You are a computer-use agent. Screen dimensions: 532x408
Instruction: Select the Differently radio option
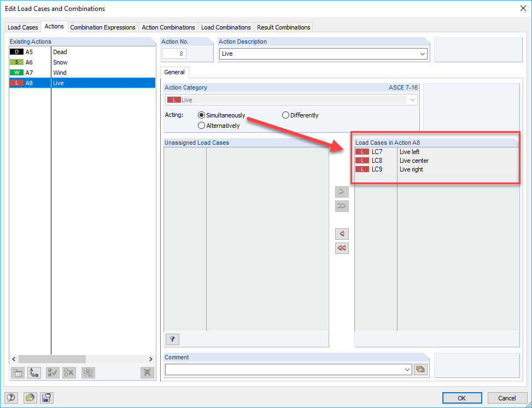[x=285, y=115]
